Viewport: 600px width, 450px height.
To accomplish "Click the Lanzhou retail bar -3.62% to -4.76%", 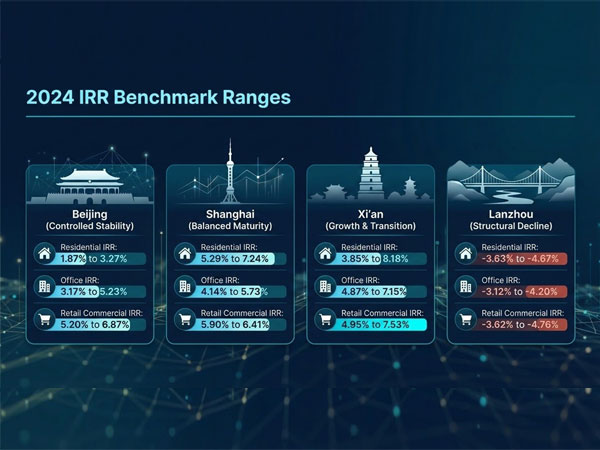I will (x=520, y=324).
